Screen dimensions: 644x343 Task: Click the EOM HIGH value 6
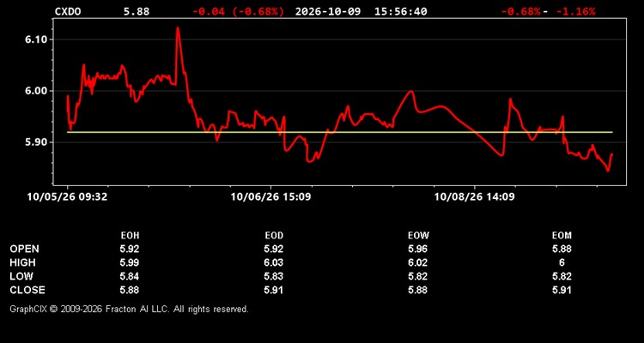point(562,262)
